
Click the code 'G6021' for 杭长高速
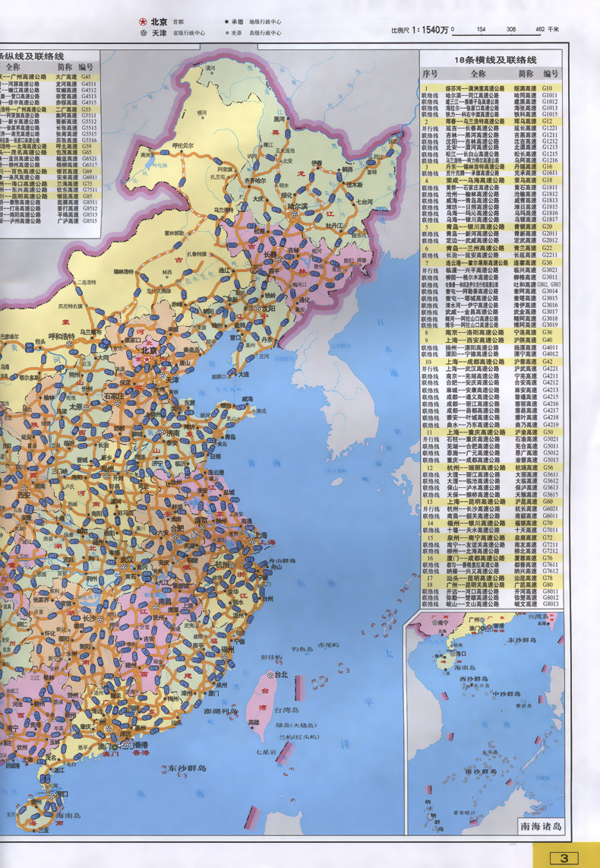[550, 509]
